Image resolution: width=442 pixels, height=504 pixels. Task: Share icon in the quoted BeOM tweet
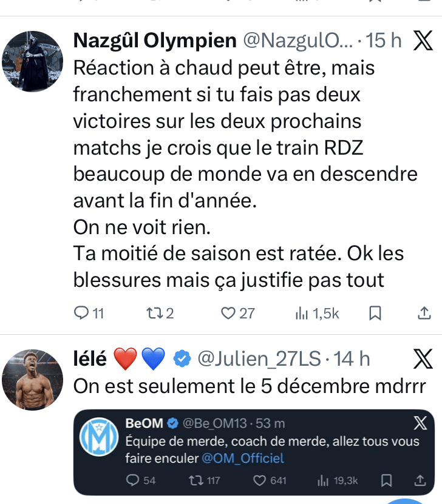420,480
